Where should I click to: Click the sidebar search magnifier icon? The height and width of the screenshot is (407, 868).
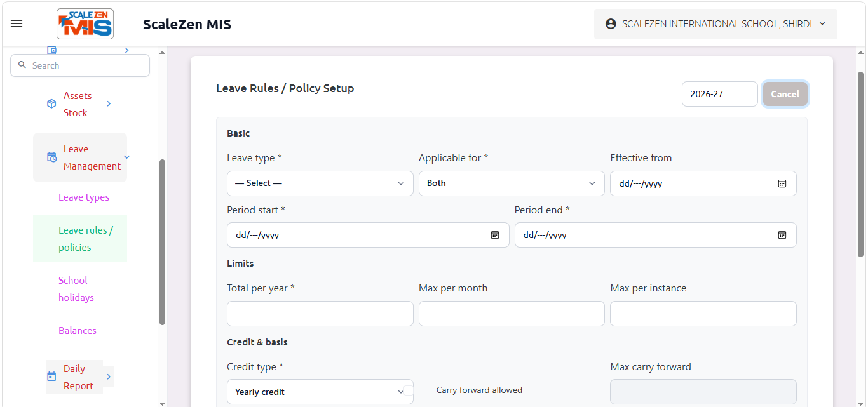coord(22,65)
